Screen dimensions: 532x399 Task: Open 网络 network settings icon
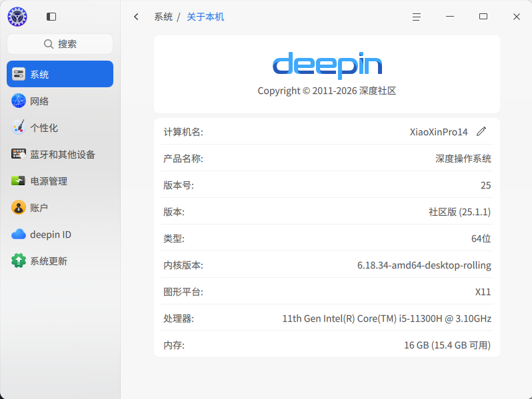[x=18, y=101]
